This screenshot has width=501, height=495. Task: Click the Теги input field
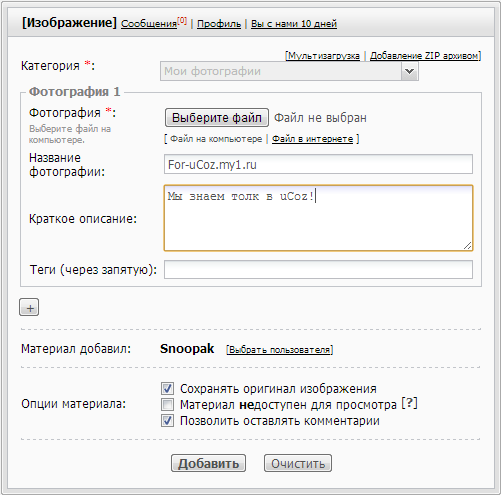(318, 269)
